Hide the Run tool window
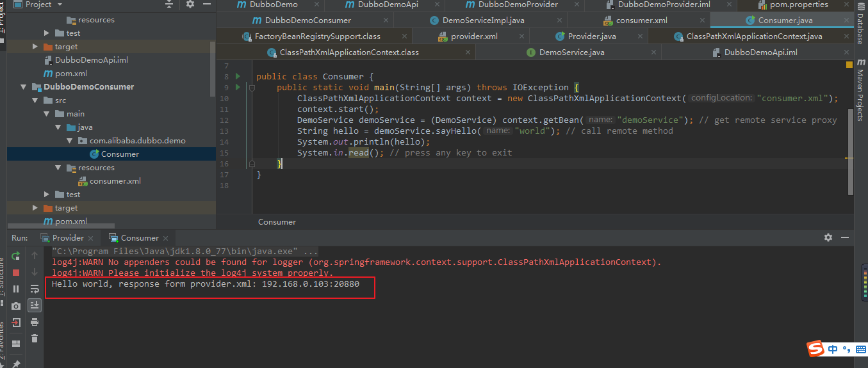868x368 pixels. [844, 237]
